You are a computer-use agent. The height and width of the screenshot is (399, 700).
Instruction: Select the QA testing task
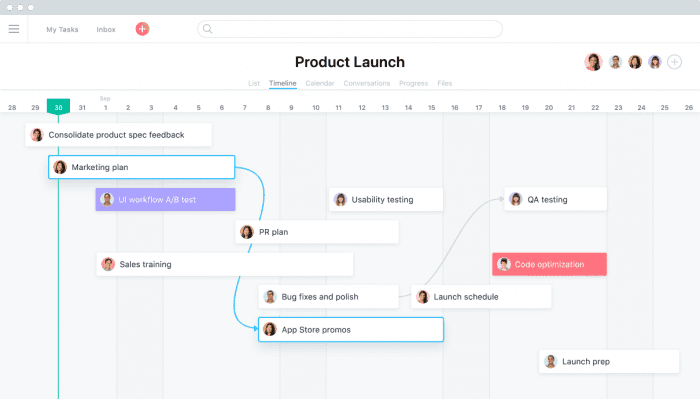tap(555, 200)
